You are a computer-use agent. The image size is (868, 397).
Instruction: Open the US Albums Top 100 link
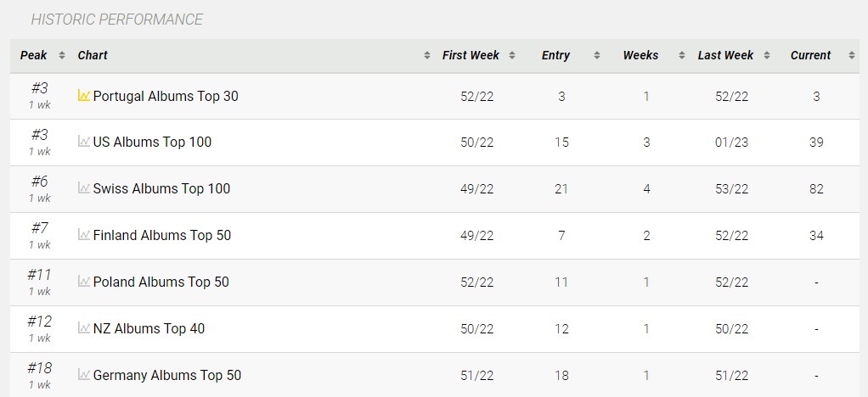[x=152, y=143]
